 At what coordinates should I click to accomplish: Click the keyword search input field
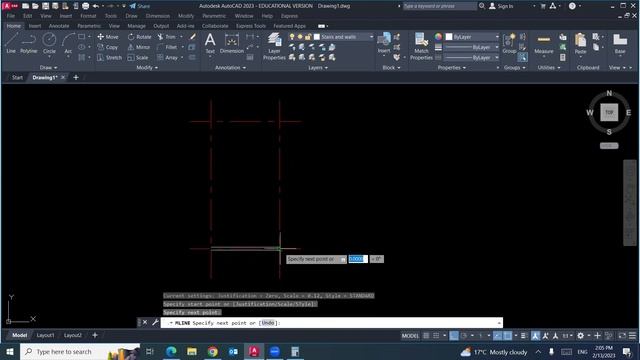pyautogui.click(x=440, y=6)
